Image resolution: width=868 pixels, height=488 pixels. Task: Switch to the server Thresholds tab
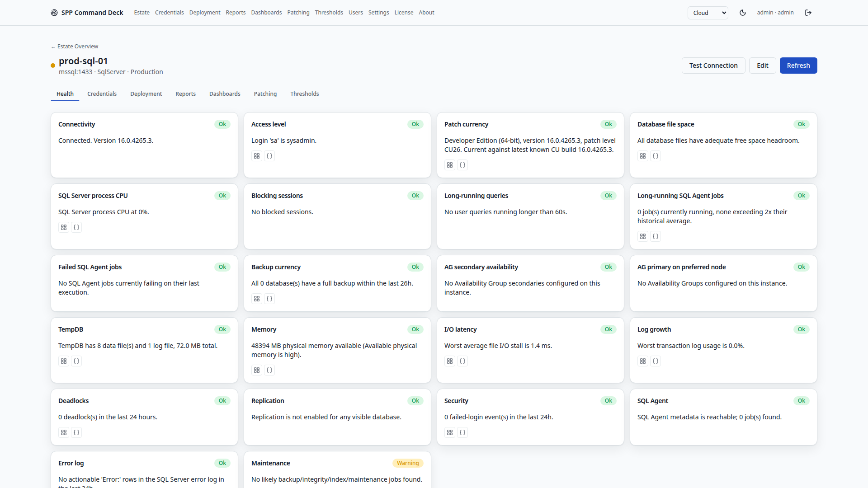coord(305,94)
